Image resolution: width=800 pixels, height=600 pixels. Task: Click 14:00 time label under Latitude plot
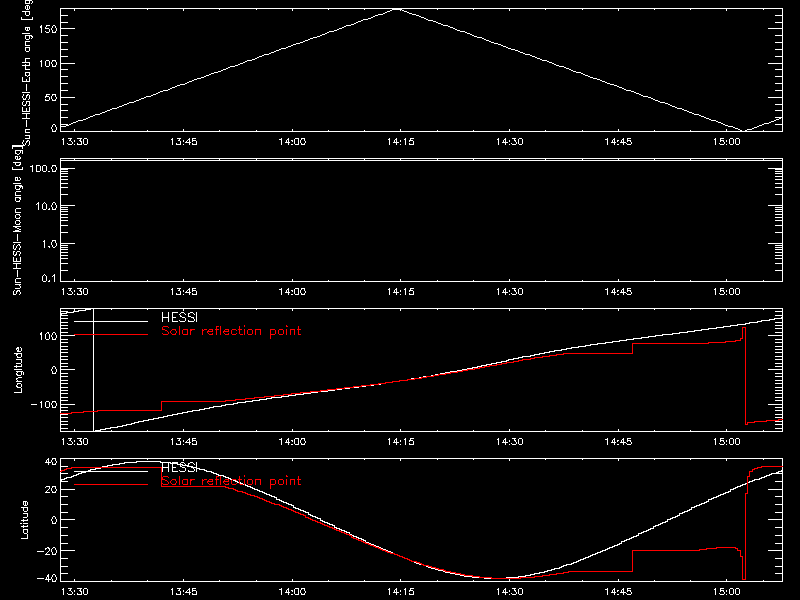click(x=292, y=592)
